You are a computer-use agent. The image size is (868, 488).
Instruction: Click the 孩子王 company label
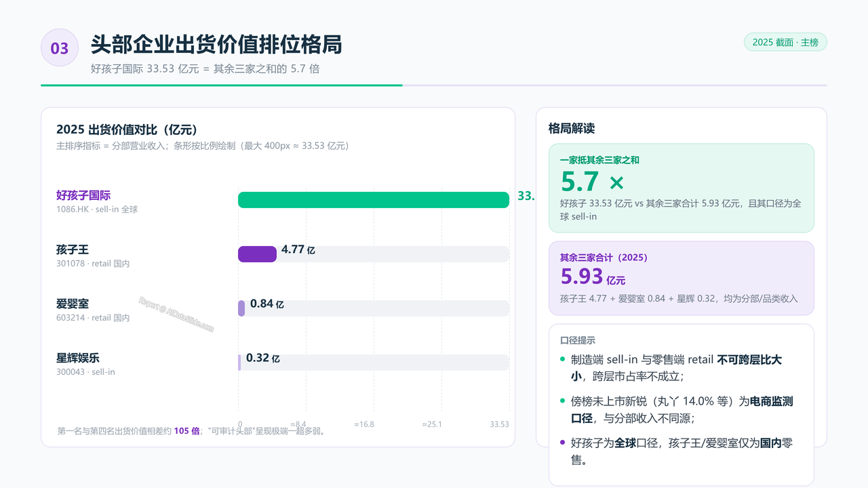coord(73,249)
